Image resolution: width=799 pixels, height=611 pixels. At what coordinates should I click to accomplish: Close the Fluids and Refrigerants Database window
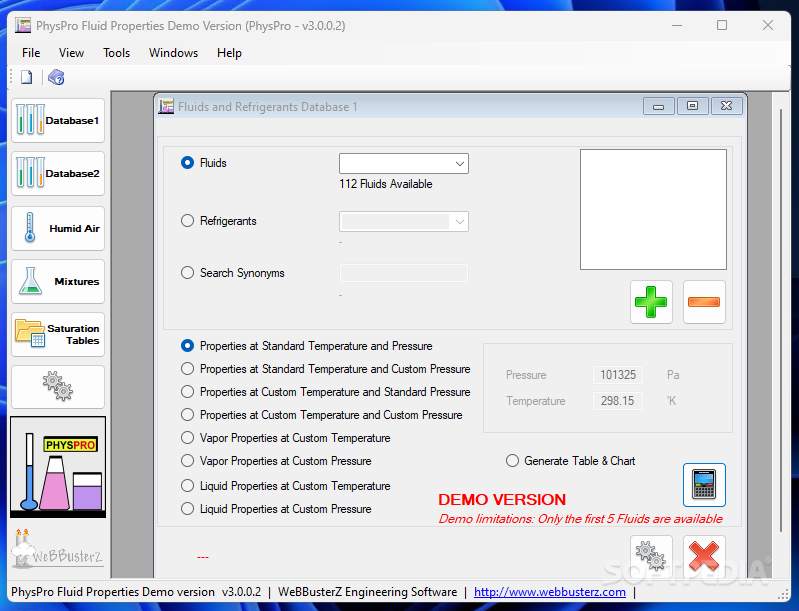[x=726, y=106]
